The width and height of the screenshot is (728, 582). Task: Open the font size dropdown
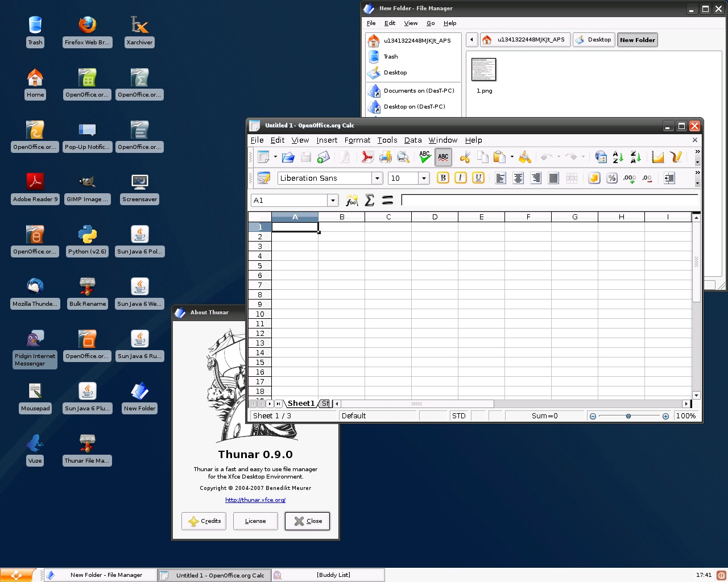(424, 178)
